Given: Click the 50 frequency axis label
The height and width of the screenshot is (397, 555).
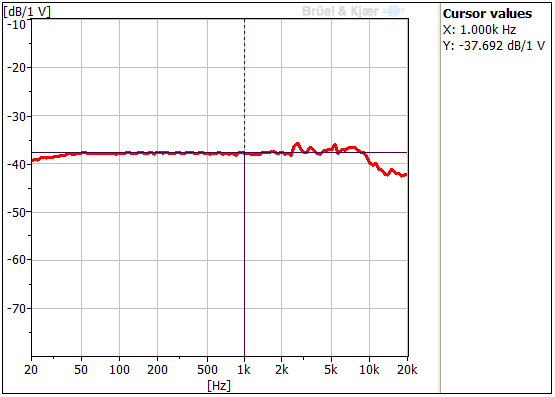Looking at the screenshot, I should tap(81, 370).
